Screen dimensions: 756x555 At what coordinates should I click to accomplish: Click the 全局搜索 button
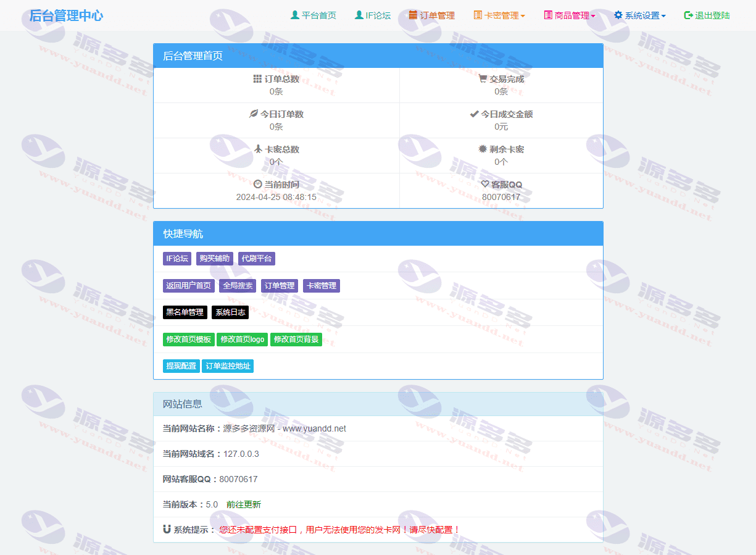click(x=238, y=286)
